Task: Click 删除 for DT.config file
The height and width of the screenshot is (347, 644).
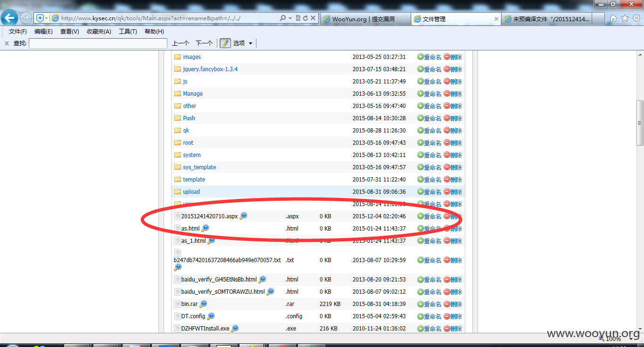Action: coord(453,316)
